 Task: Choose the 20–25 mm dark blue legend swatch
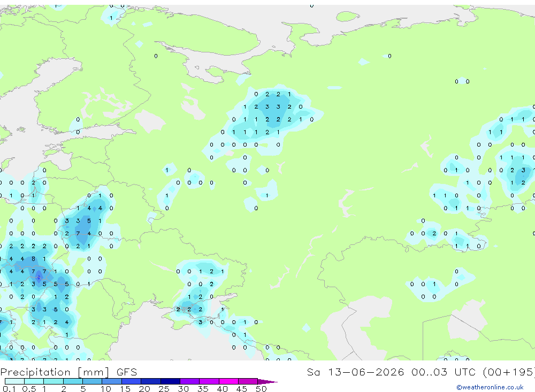tap(150, 381)
